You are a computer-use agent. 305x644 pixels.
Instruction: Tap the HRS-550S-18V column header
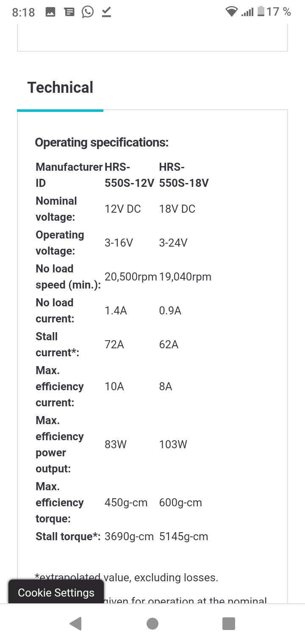point(184,175)
